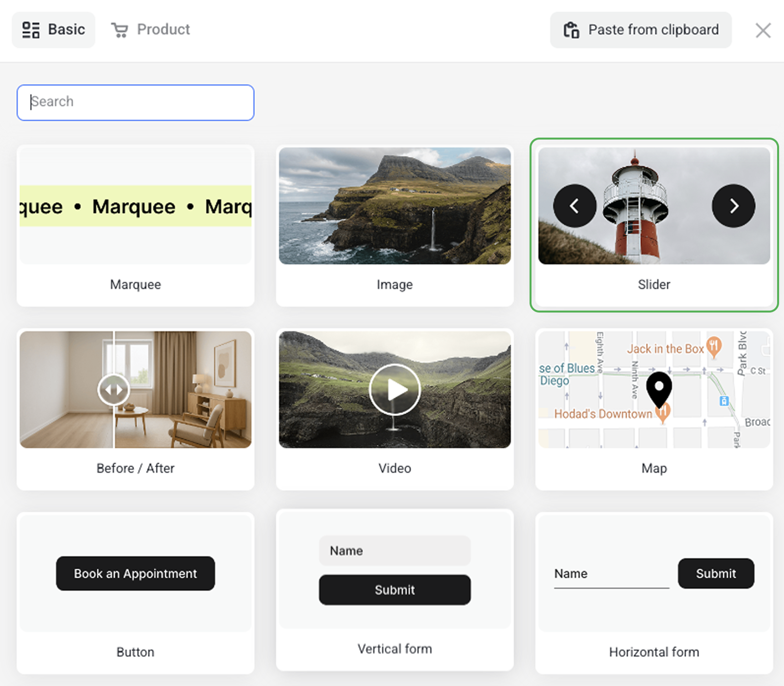
Task: Switch to the Basic tab
Action: point(54,30)
